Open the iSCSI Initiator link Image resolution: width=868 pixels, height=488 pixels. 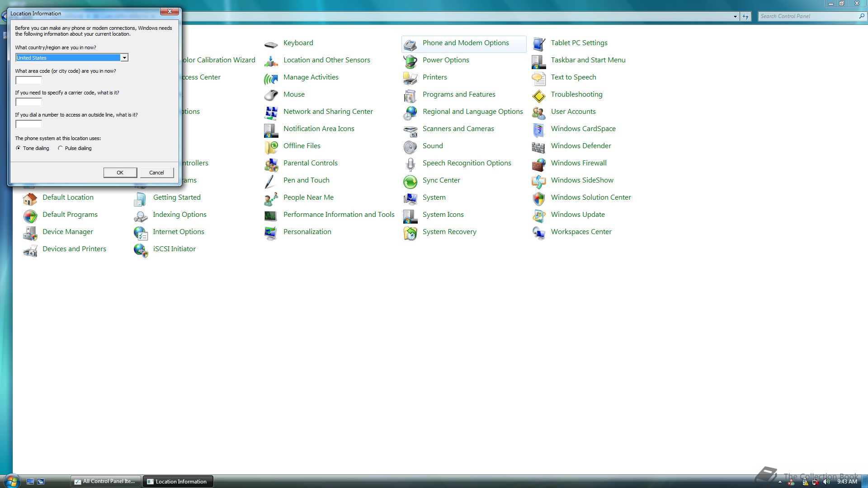174,249
